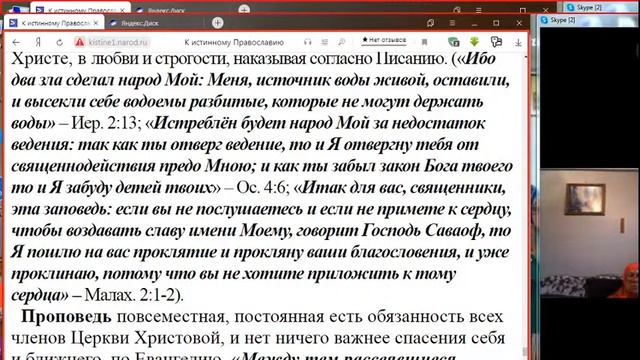
Task: Reload the kistine1.narod.ru page
Action: pyautogui.click(x=60, y=42)
